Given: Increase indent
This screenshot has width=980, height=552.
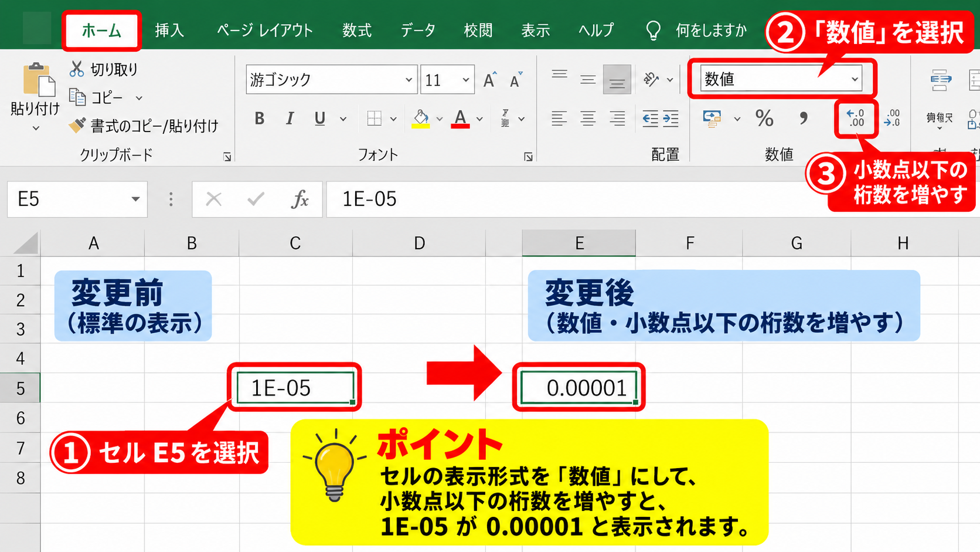Looking at the screenshot, I should (x=671, y=118).
